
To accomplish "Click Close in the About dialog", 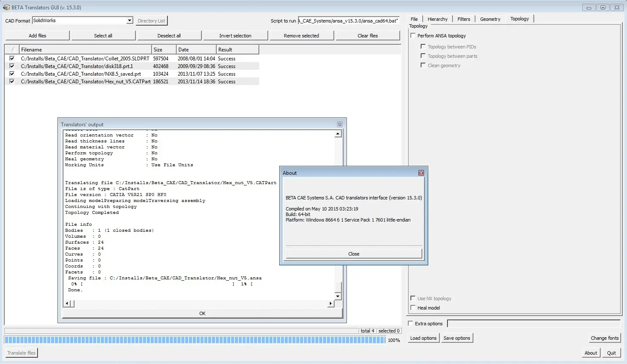I will coord(354,254).
